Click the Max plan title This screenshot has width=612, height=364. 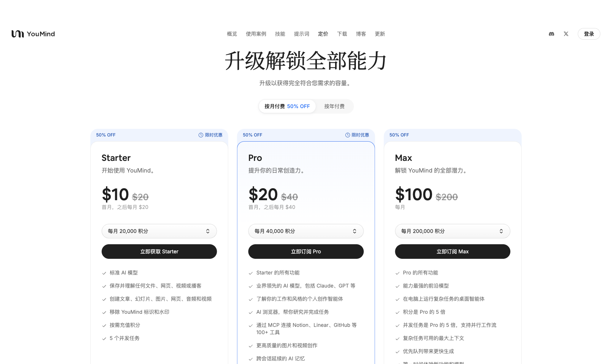[x=403, y=158]
